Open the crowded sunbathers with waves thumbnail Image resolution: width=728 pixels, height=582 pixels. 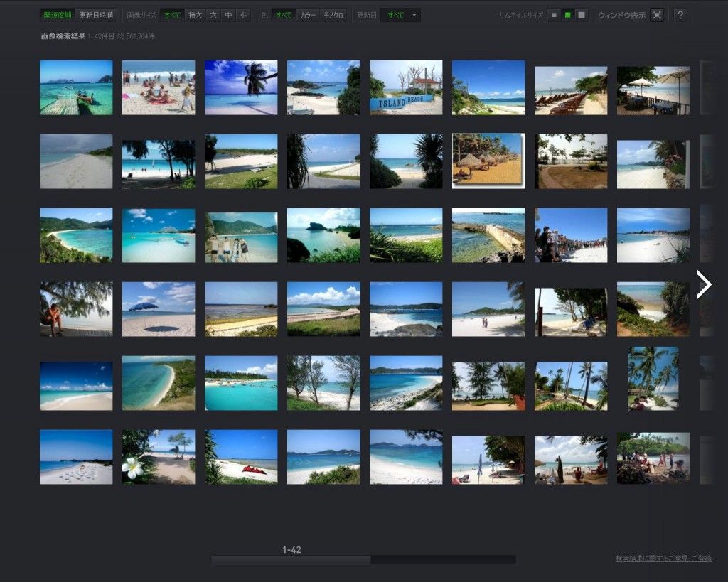tap(159, 87)
